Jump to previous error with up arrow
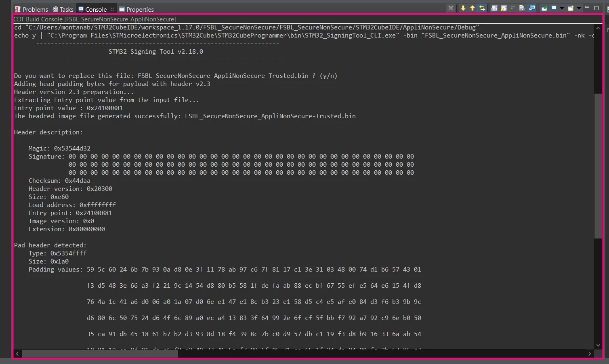 [472, 8]
